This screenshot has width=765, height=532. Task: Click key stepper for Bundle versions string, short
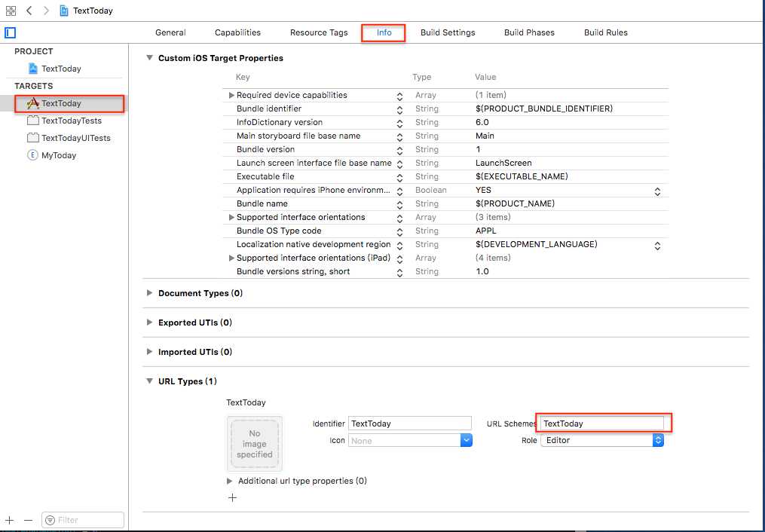click(399, 273)
